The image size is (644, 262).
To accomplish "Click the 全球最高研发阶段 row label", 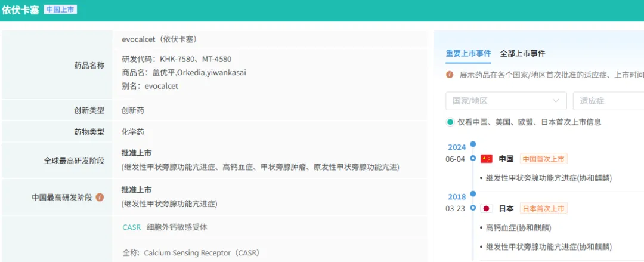I will tap(74, 161).
